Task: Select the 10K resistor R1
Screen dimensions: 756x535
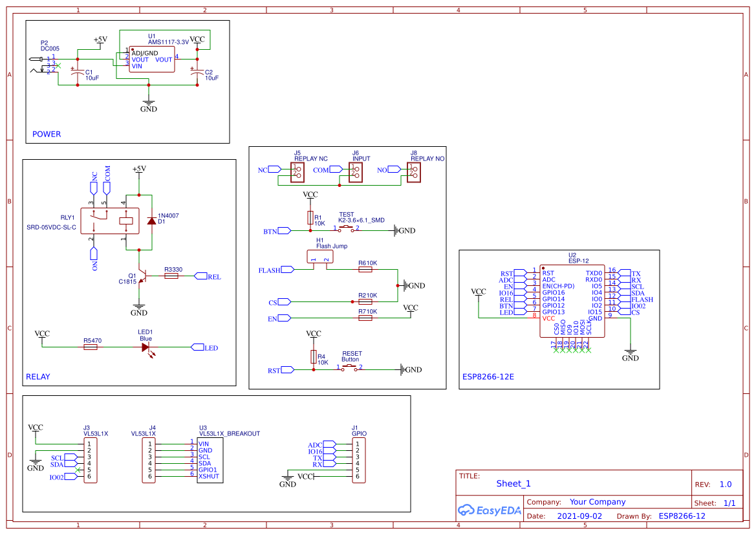Action: [x=309, y=217]
